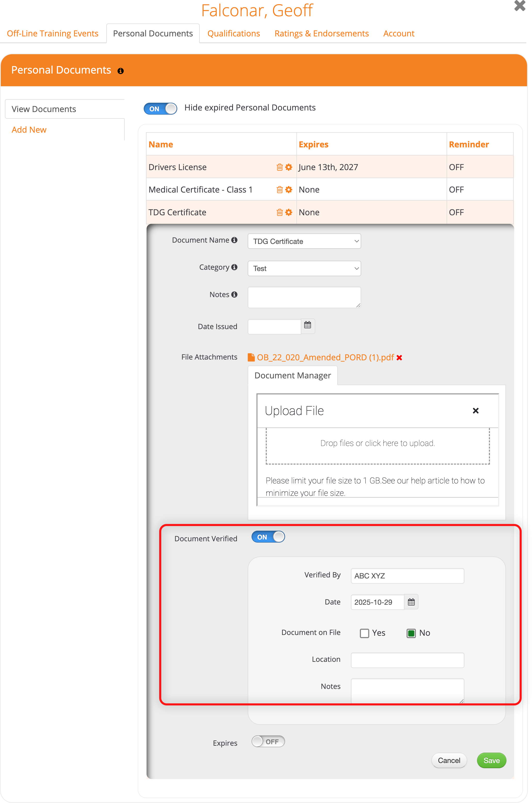Open settings gear for Medical Certificate - Class 1

click(289, 190)
